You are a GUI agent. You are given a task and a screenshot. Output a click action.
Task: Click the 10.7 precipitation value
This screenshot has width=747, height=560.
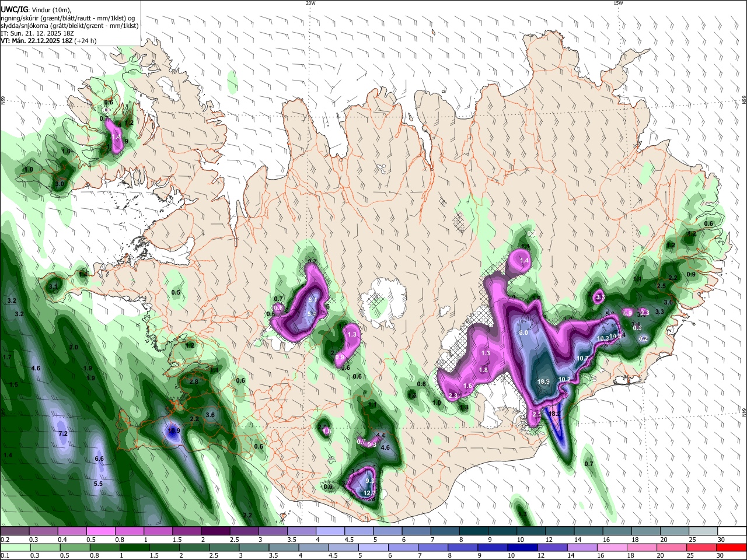click(582, 358)
